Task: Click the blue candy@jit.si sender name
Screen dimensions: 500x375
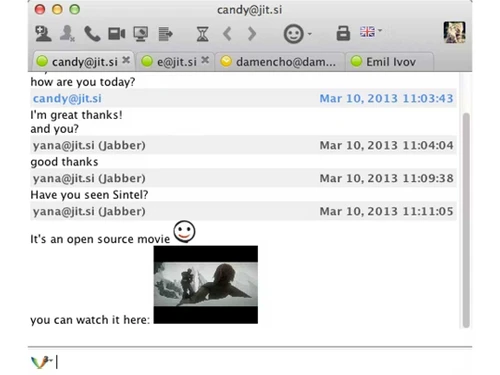Action: click(67, 99)
